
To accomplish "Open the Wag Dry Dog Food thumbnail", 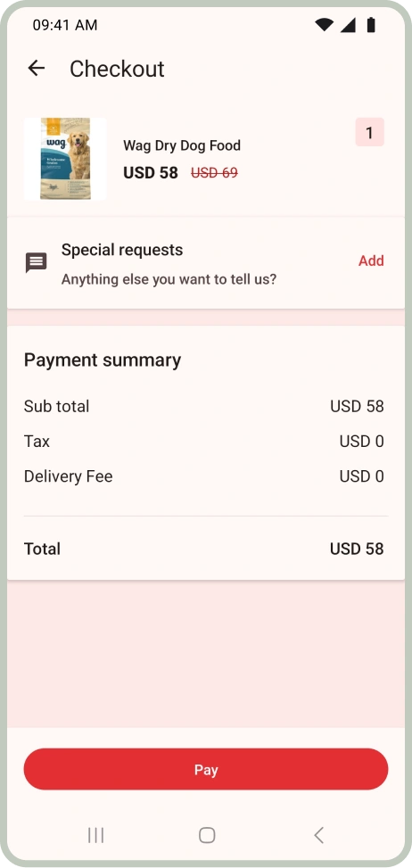I will (x=65, y=159).
